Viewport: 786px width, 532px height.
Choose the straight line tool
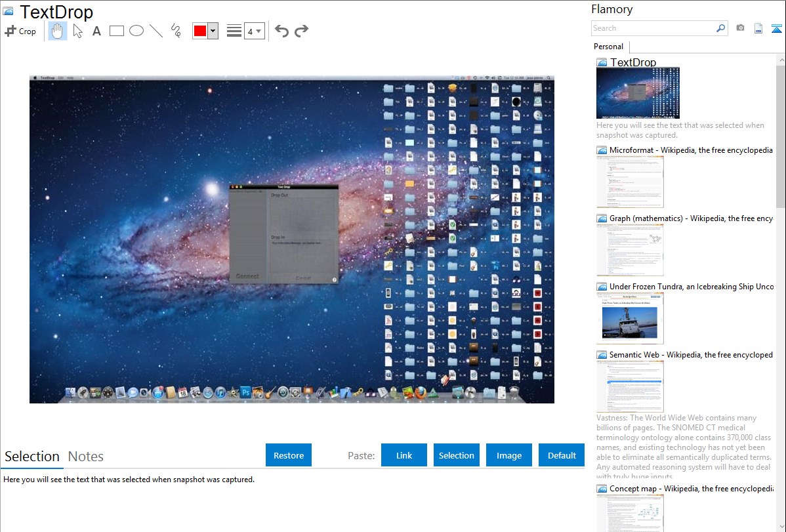156,31
